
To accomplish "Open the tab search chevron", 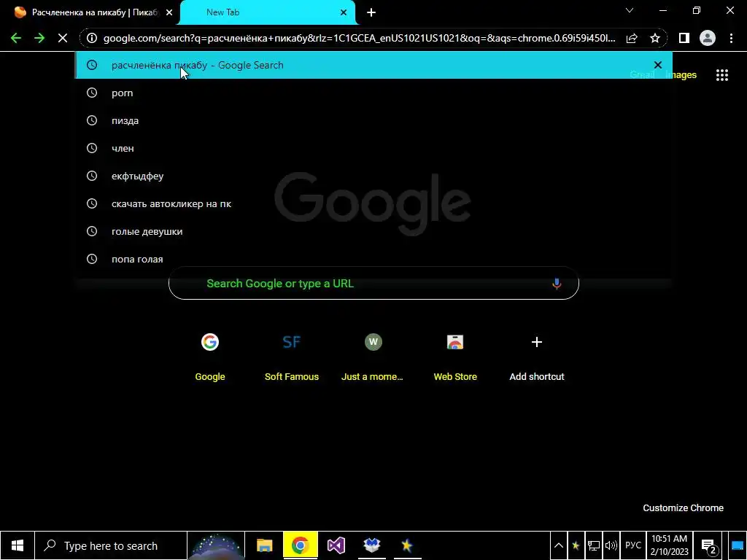I will tap(630, 10).
